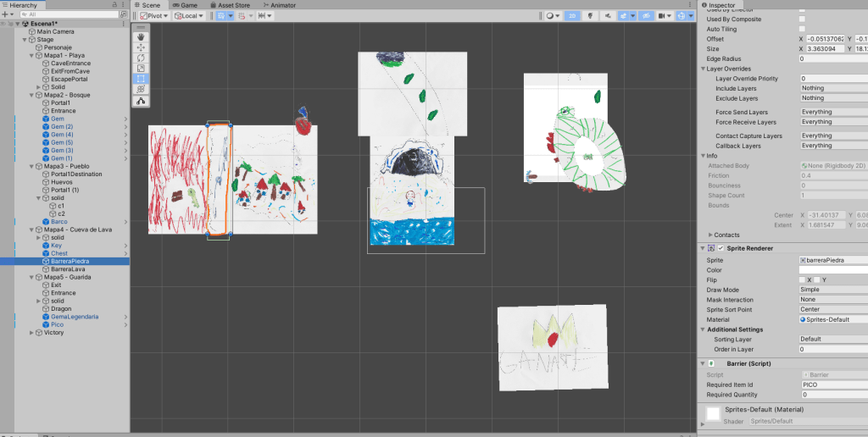Screen dimensions: 868x437
Task: Select Dragon object in Hierarchy
Action: [61, 308]
